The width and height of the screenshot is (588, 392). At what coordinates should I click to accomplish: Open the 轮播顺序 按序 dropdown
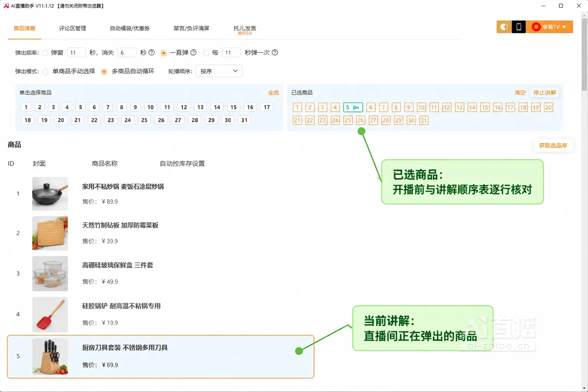pyautogui.click(x=219, y=71)
